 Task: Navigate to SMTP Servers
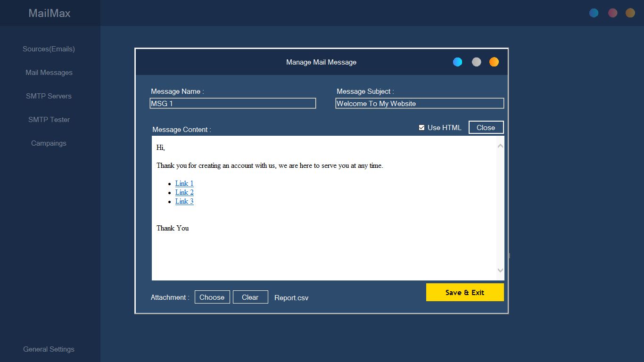pos(49,96)
